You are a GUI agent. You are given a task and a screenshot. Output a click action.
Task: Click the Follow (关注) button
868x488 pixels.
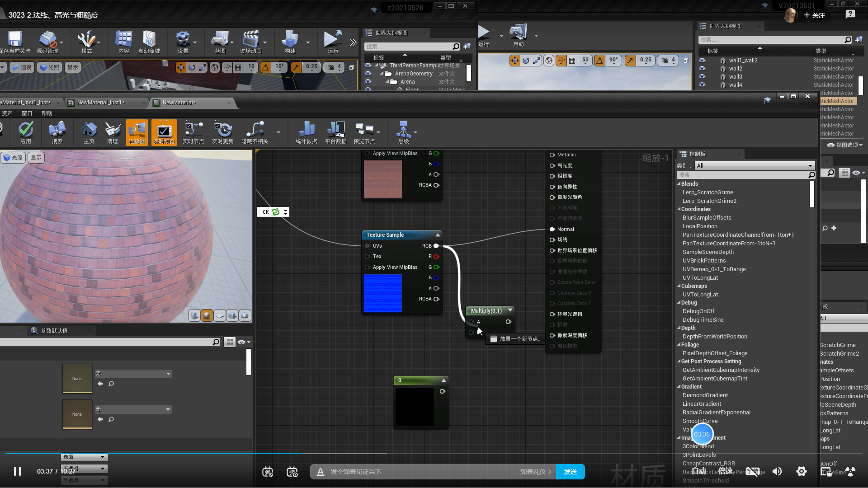[815, 15]
